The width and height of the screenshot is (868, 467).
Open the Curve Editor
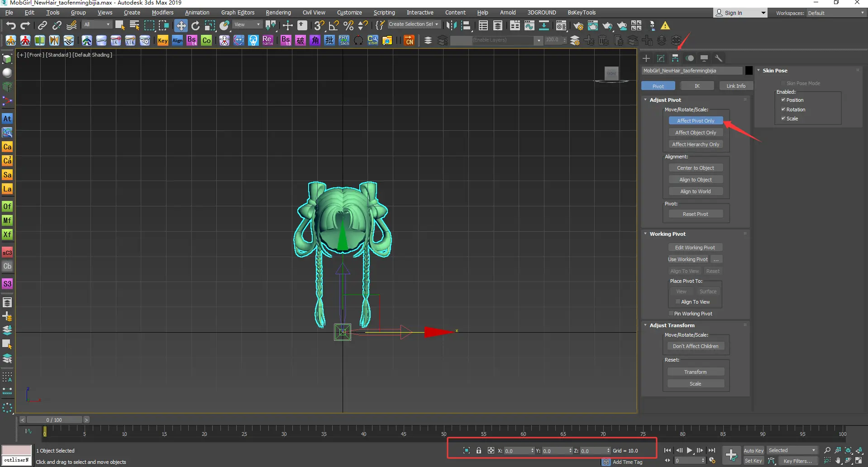529,25
